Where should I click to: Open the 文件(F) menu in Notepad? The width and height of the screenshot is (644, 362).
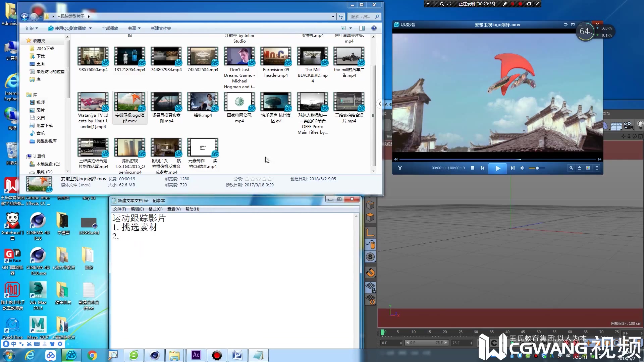(x=119, y=209)
